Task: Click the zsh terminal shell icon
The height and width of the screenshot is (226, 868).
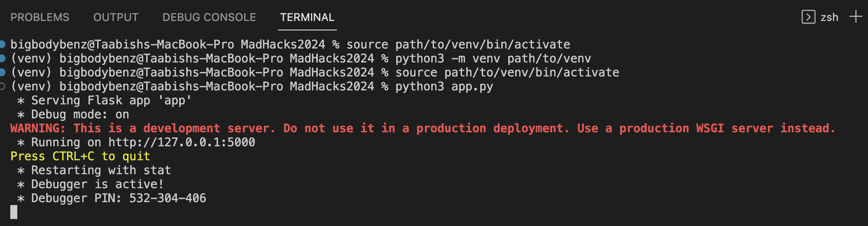Action: [x=808, y=17]
